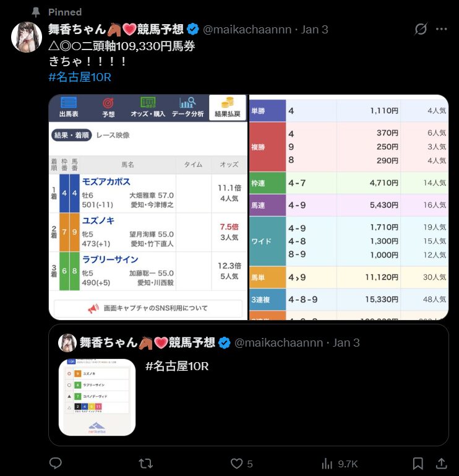Click the #名古屋10R hashtag in the main post

[80, 77]
